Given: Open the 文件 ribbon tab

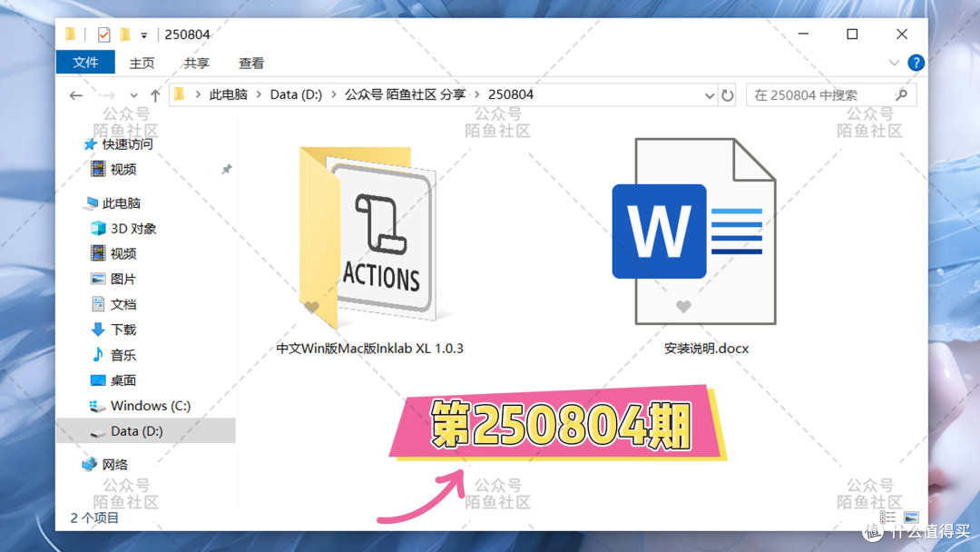Looking at the screenshot, I should click(x=85, y=63).
